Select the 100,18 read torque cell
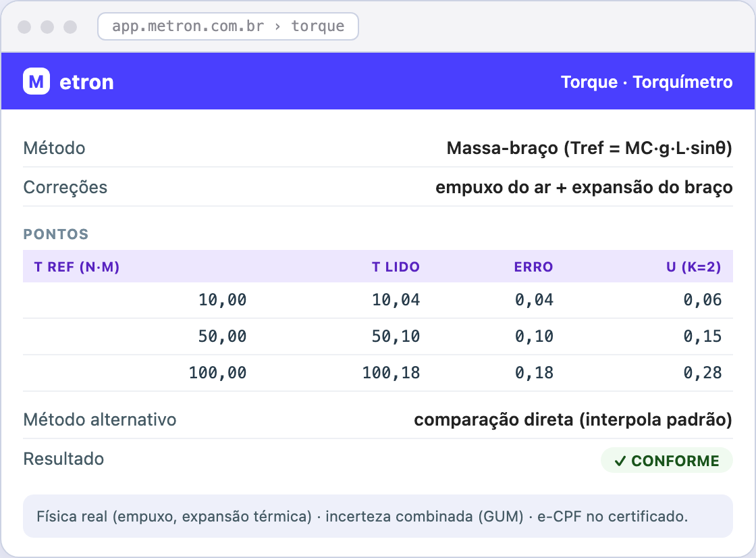Viewport: 756px width, 558px height. (x=391, y=373)
